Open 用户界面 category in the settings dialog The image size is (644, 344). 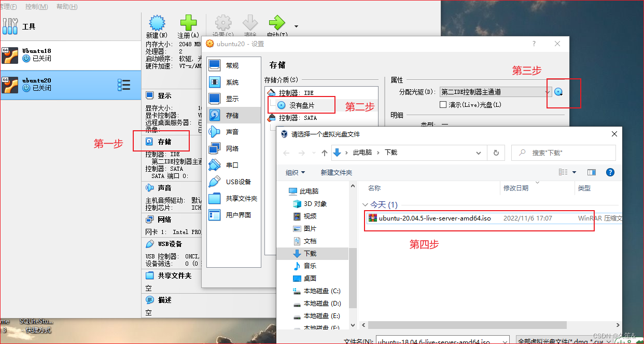(233, 215)
